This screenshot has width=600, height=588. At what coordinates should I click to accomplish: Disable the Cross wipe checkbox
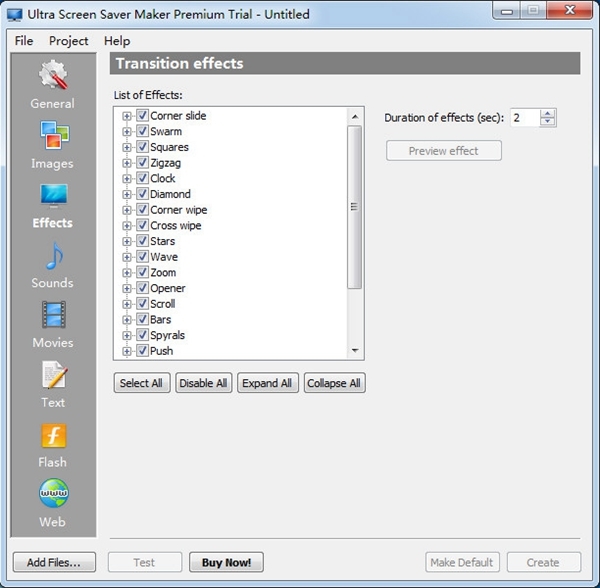click(x=142, y=225)
